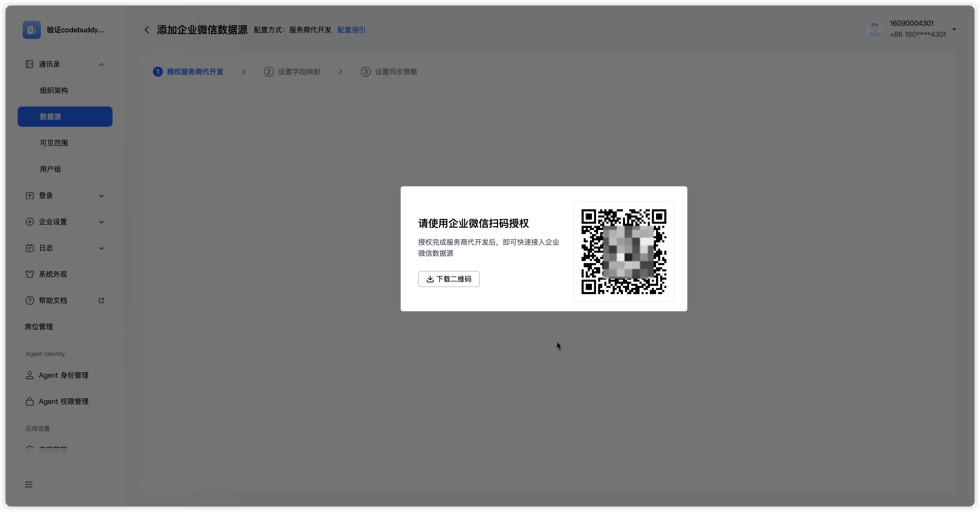
Task: Click the phone number +86 160****4301
Action: (x=918, y=35)
